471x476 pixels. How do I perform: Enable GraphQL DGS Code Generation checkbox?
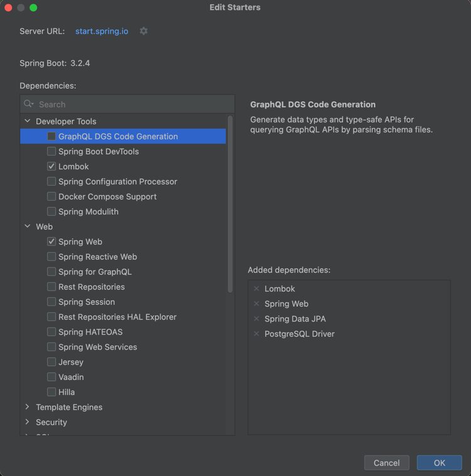pos(51,136)
